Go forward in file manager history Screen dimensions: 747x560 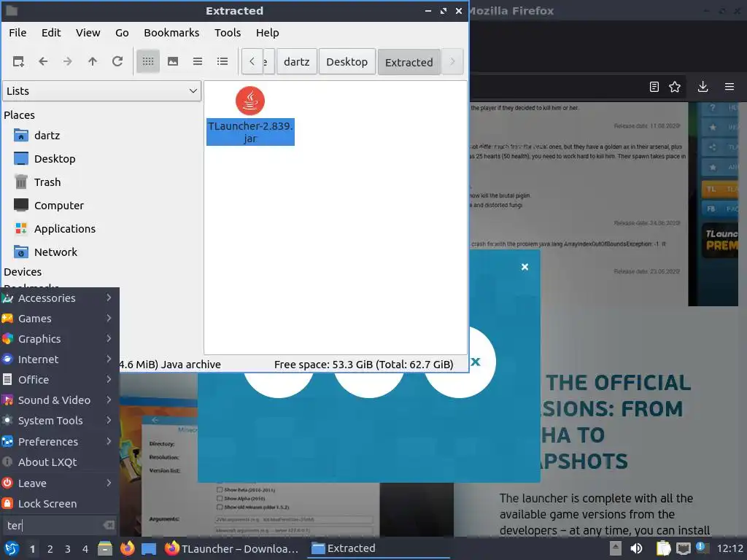[68, 61]
